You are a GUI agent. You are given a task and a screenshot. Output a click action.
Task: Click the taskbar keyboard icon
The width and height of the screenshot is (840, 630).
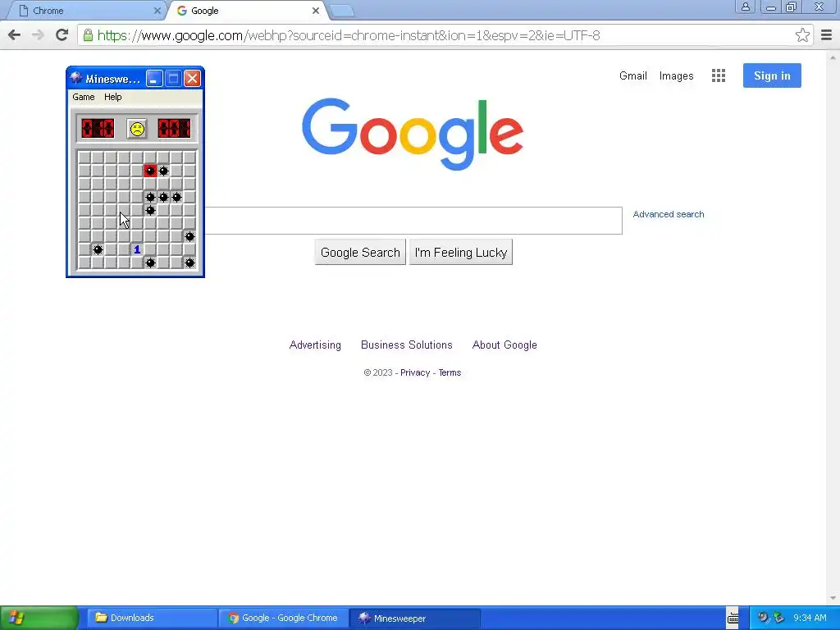[x=733, y=618]
